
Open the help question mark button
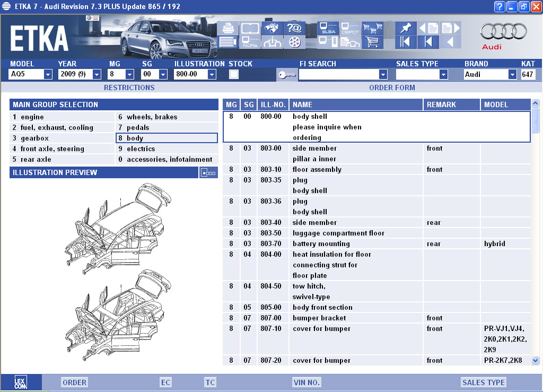[x=500, y=6]
